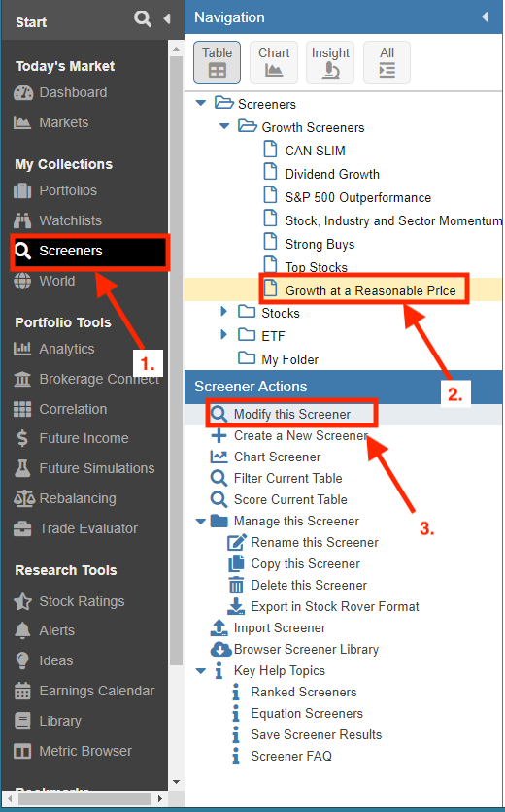Collapse the Navigation panel arrow
This screenshot has height=812, width=505.
click(x=486, y=17)
